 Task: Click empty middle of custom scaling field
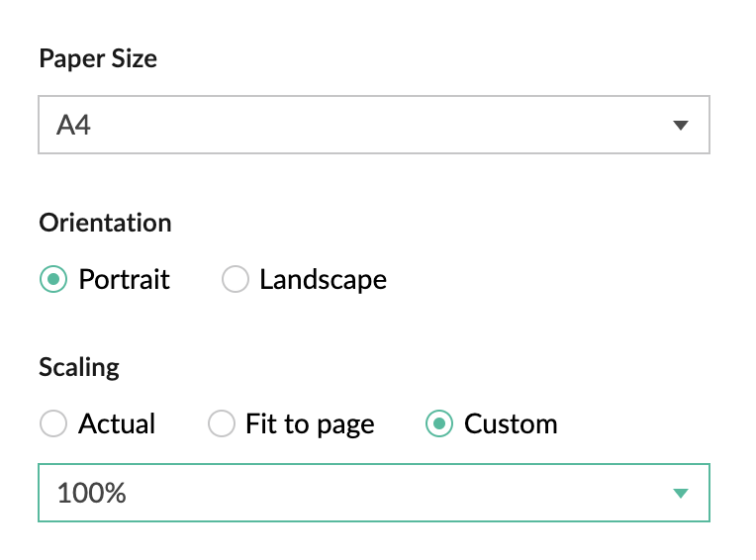pos(376,493)
